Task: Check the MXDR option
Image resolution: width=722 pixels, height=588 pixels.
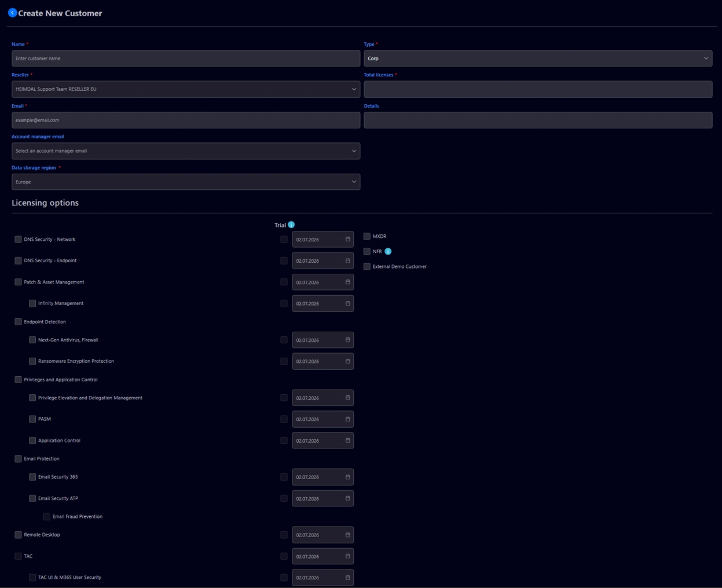Action: [x=367, y=236]
